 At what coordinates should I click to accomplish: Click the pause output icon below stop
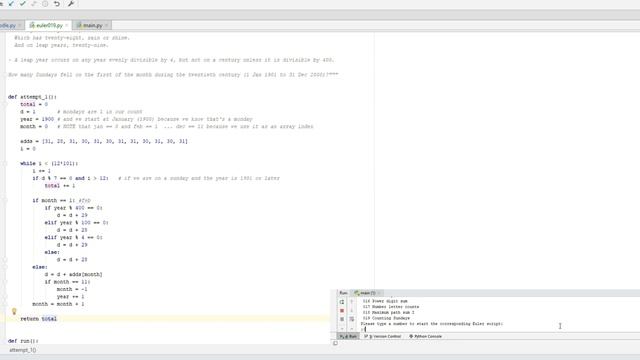342,319
